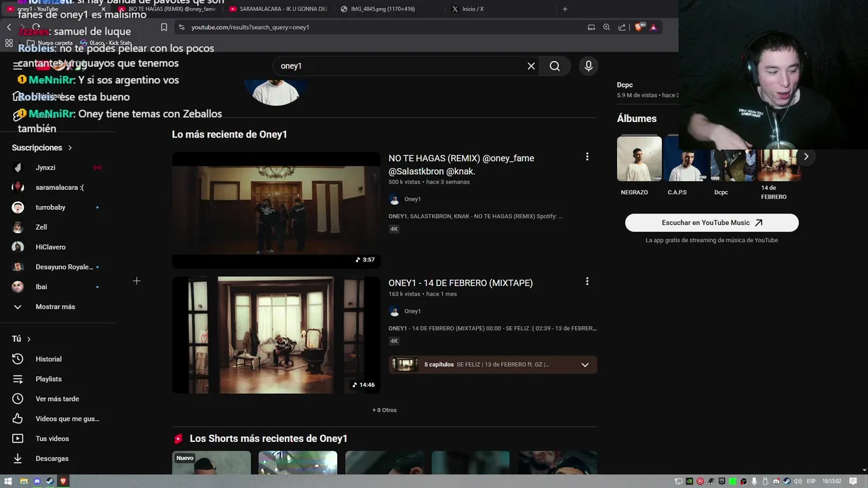Click the Playlists list icon
The width and height of the screenshot is (868, 488).
coord(18,379)
